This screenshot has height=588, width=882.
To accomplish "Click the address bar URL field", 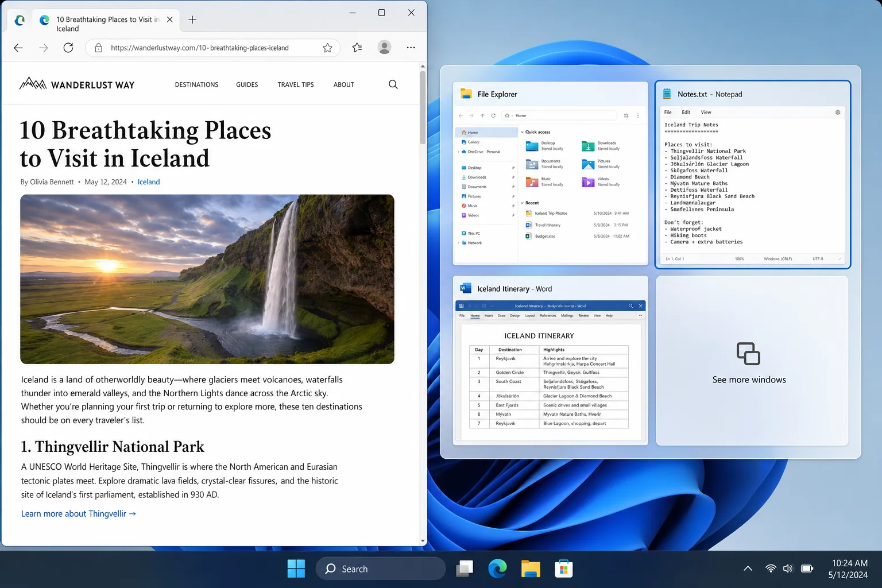I will (212, 48).
